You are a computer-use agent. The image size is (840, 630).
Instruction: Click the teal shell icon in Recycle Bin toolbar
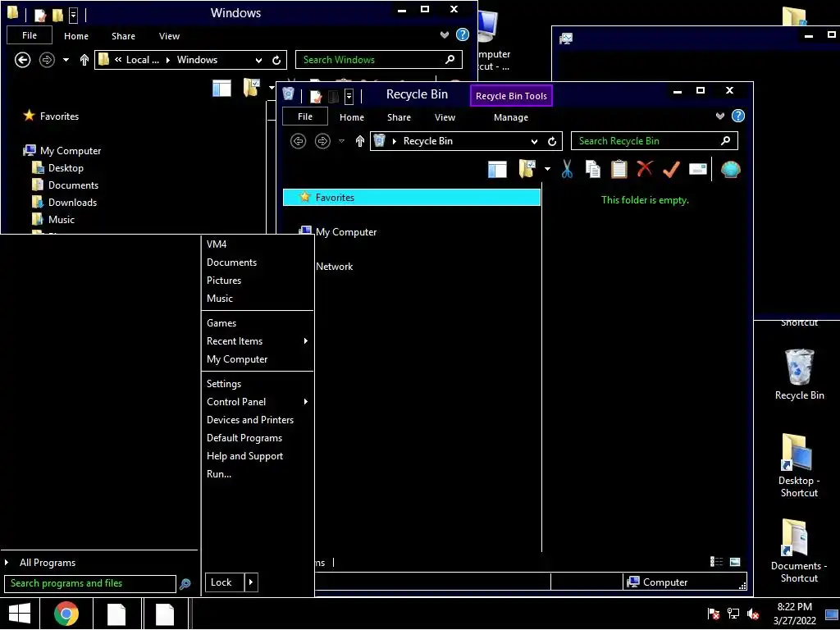(x=731, y=169)
